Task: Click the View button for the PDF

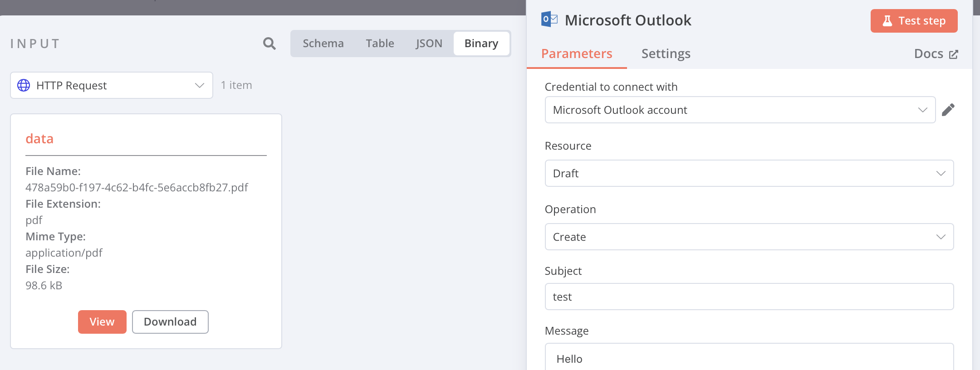Action: [x=102, y=322]
